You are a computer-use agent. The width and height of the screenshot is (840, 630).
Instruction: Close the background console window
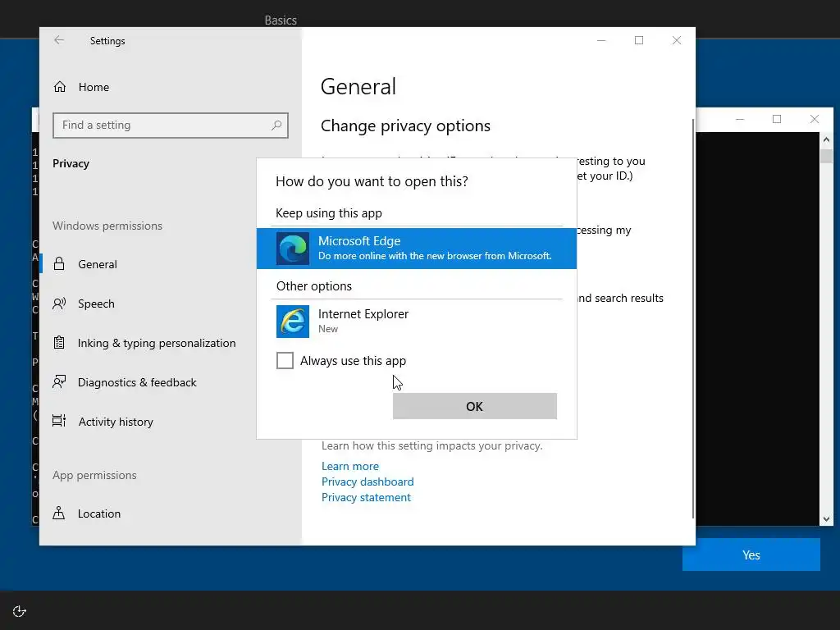[815, 119]
